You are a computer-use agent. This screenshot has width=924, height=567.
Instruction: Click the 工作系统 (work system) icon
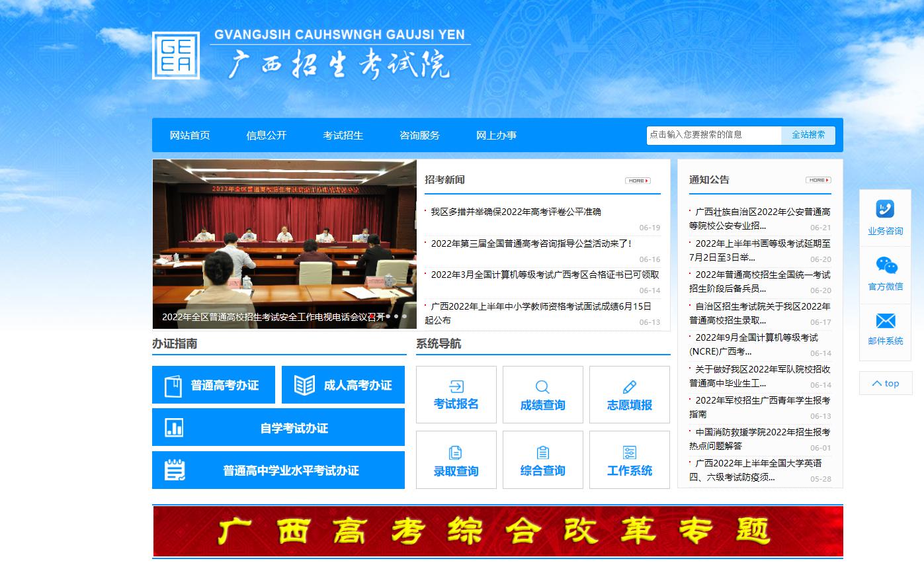point(629,459)
